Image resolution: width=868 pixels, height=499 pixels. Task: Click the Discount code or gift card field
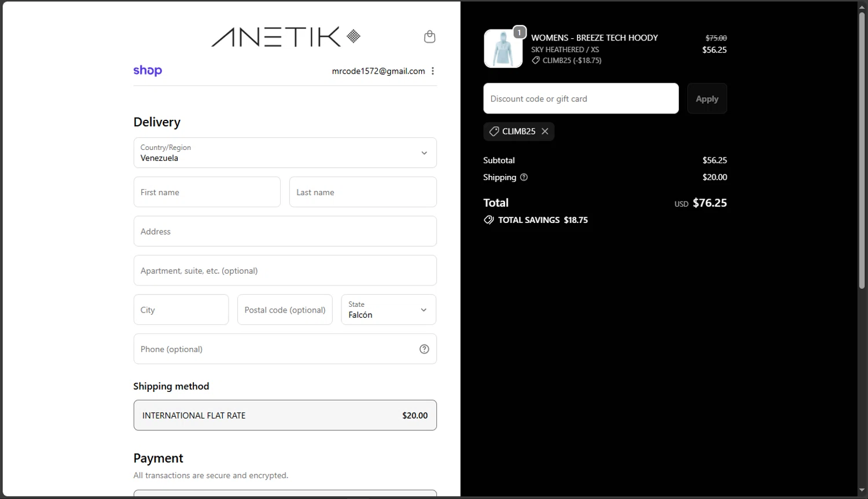click(581, 98)
